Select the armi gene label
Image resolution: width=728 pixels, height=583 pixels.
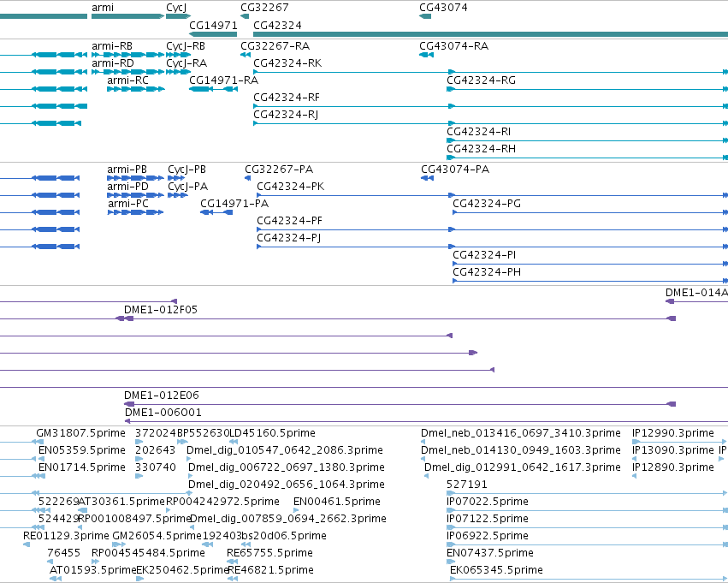tap(103, 8)
